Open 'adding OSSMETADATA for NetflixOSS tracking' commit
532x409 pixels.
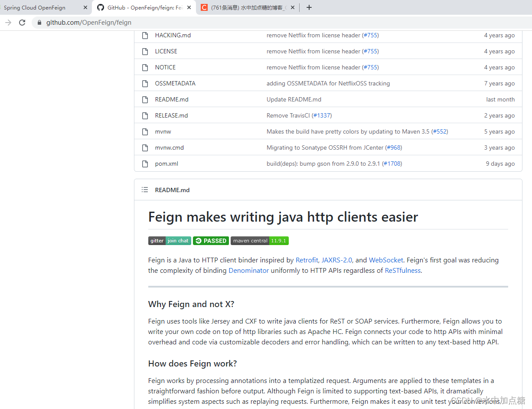click(328, 83)
